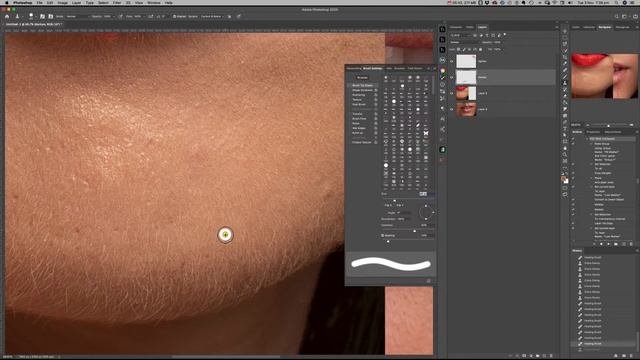Image resolution: width=640 pixels, height=360 pixels.
Task: Open the Window menu
Action: pos(154,2)
